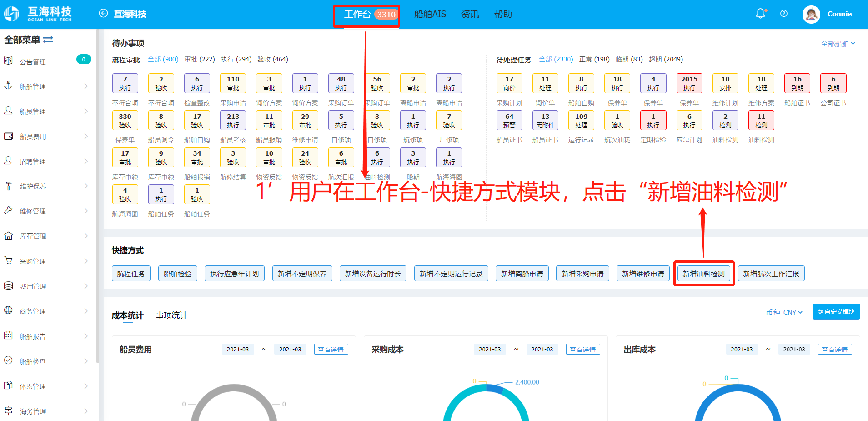
Task: Click the 互海科技 Ocean Link Tech logo
Action: [38, 14]
